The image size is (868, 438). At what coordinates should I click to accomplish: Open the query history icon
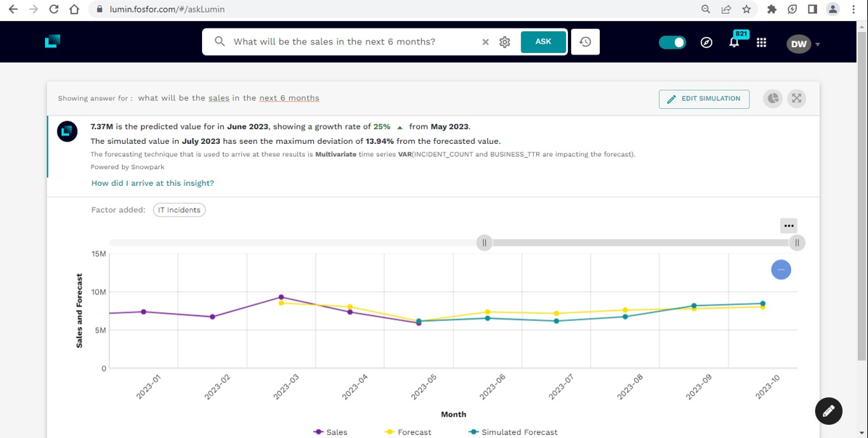[585, 42]
